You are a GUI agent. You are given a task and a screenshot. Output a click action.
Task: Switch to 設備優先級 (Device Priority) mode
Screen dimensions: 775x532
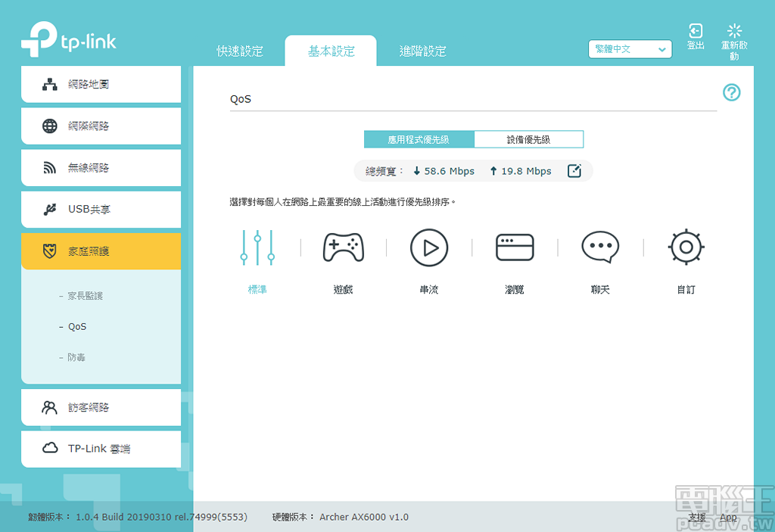tap(529, 138)
